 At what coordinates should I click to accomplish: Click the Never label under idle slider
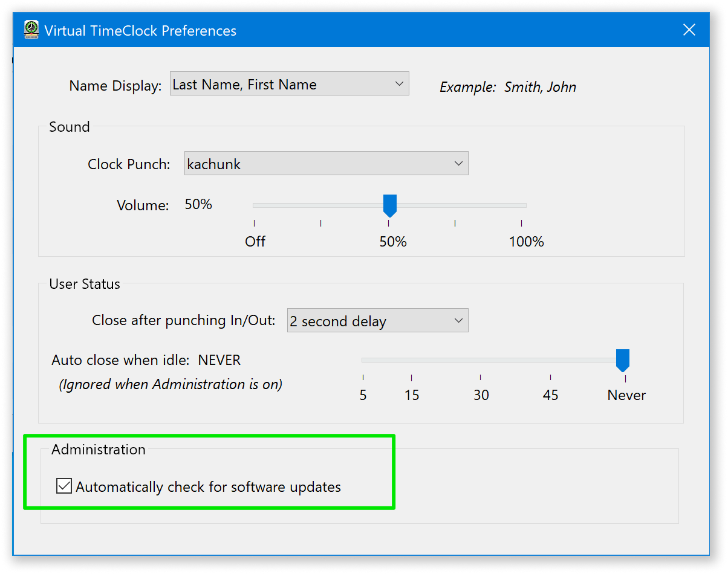pos(626,395)
